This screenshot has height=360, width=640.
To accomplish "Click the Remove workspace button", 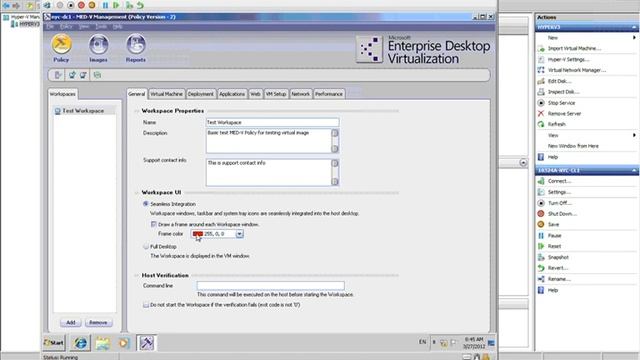I will pos(98,322).
